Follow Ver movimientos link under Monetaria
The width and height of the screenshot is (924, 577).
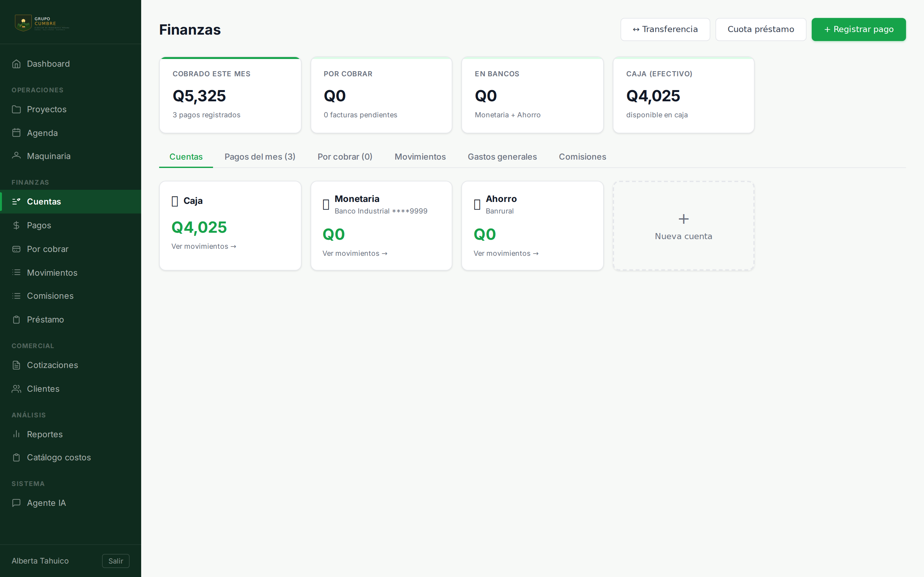tap(355, 253)
